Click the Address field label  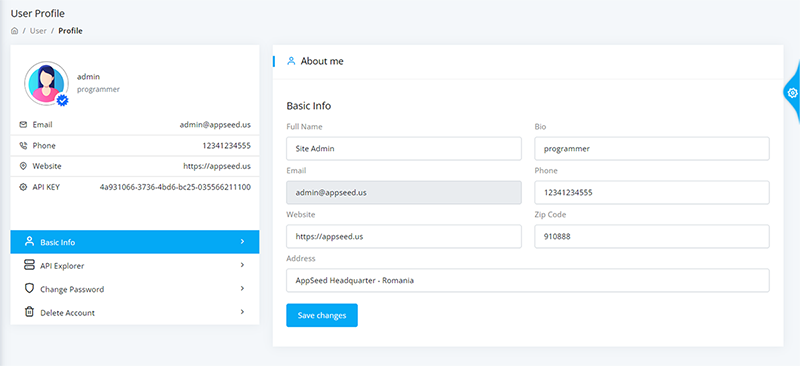click(301, 258)
